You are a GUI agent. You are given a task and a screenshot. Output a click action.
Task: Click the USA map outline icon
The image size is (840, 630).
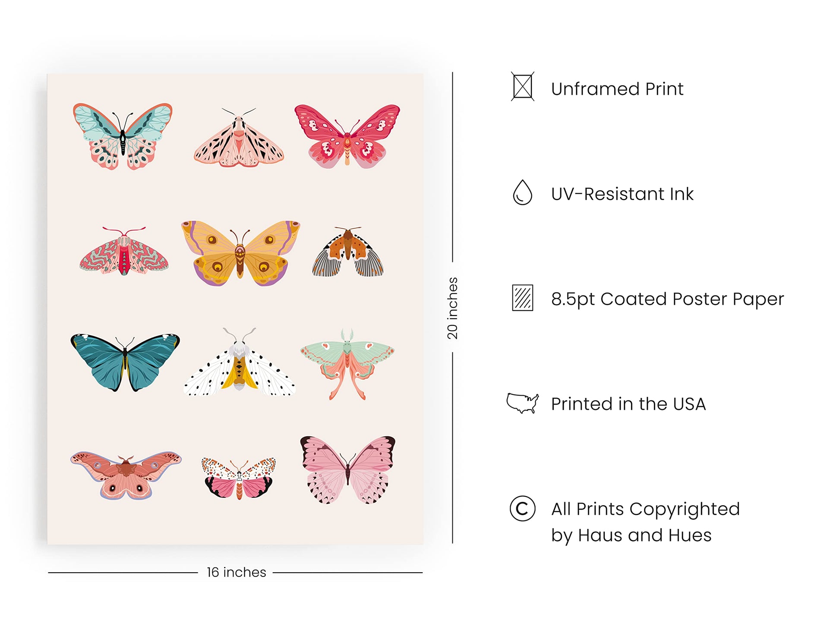pyautogui.click(x=522, y=403)
